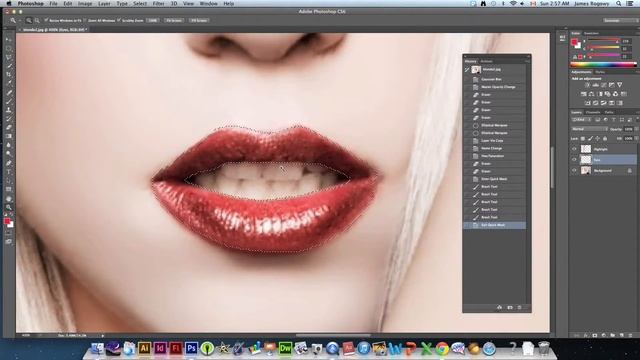Delete current state in History panel

click(519, 307)
